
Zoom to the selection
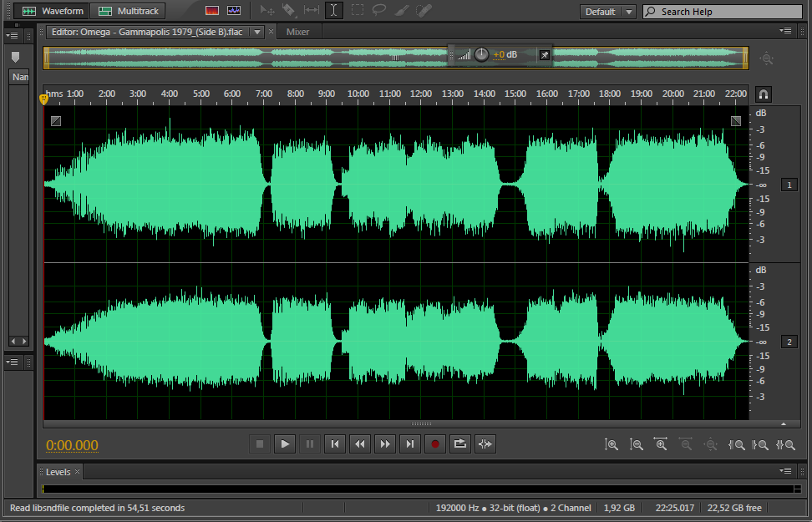(785, 444)
